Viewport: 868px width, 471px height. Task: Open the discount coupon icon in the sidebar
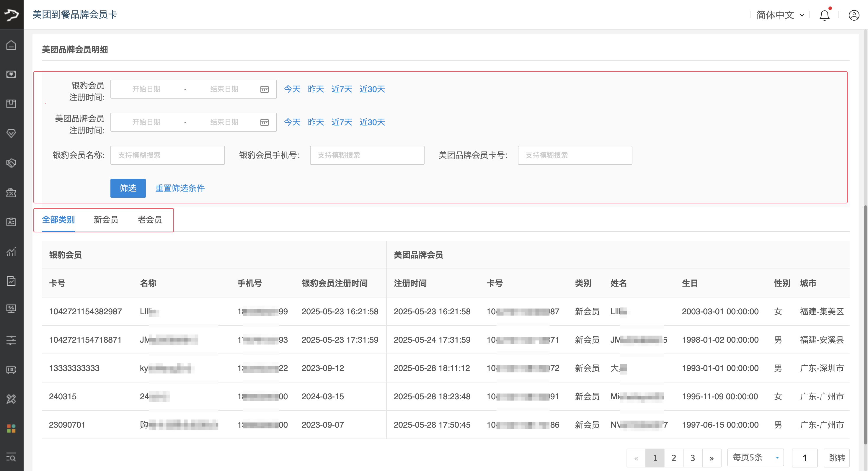[11, 192]
